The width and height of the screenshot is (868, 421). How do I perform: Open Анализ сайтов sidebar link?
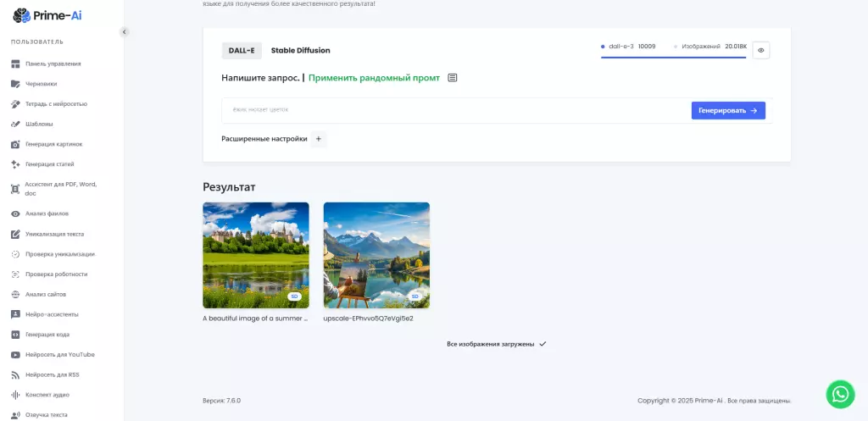[46, 294]
